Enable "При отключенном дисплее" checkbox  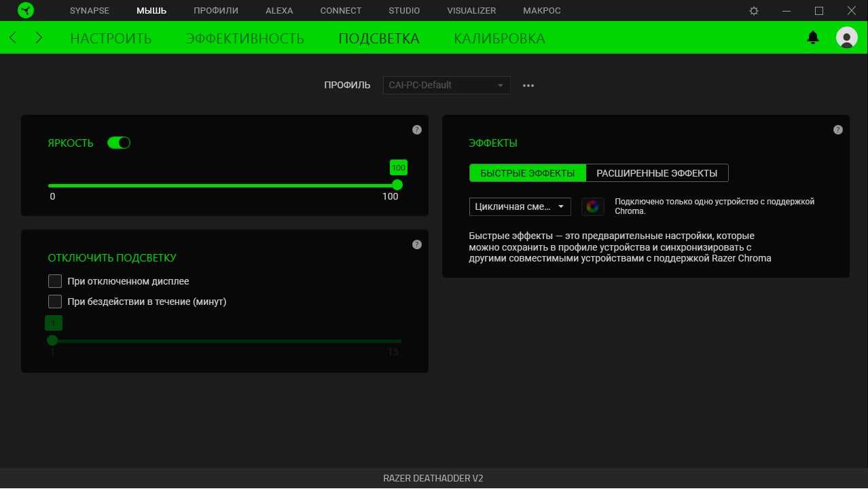55,281
